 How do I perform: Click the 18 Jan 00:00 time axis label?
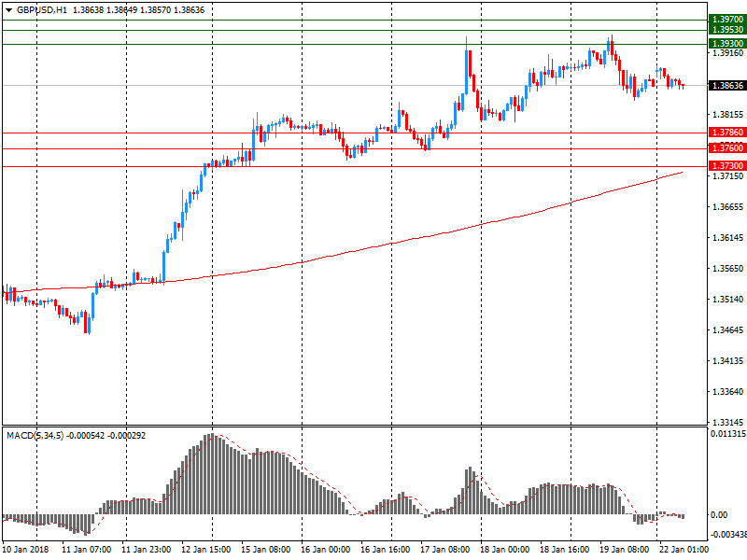504,550
